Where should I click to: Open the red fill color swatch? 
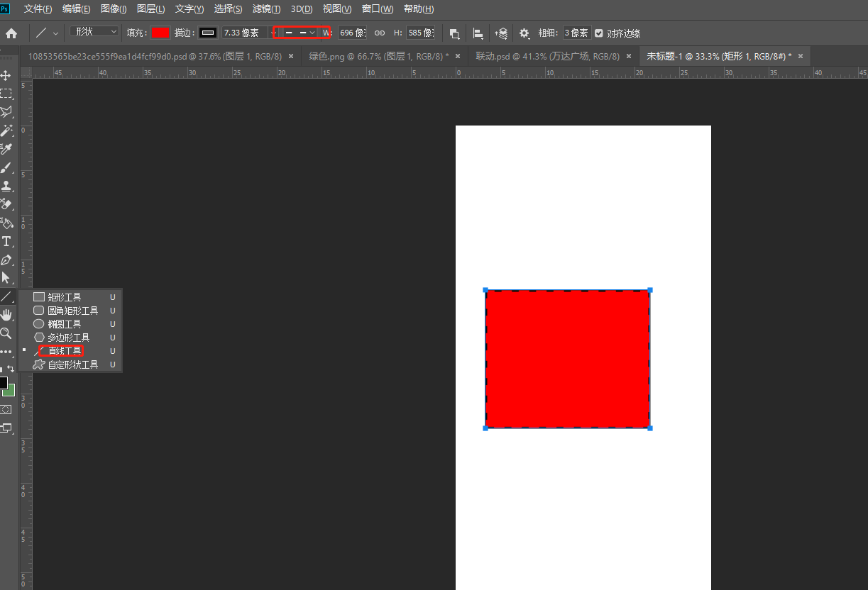160,33
